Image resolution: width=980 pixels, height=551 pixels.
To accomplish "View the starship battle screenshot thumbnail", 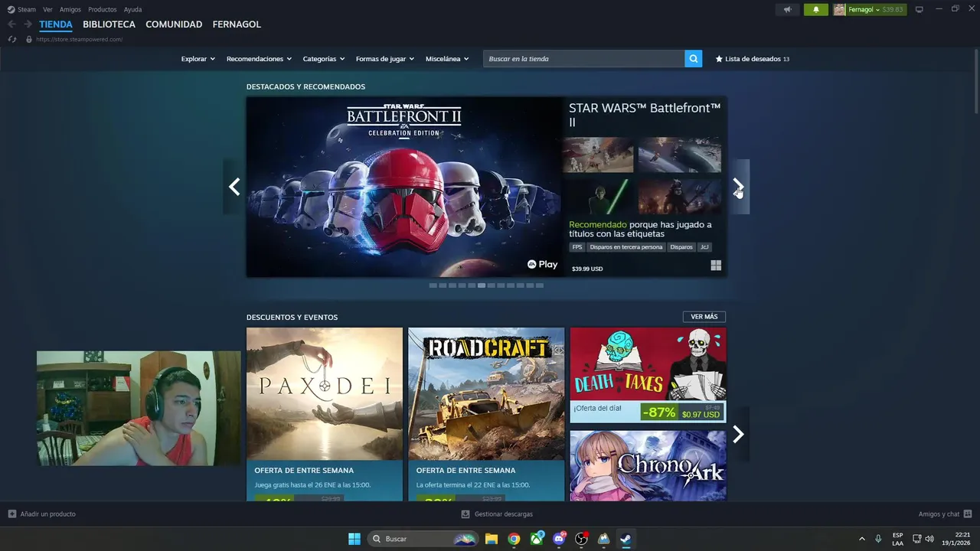I will click(x=680, y=155).
